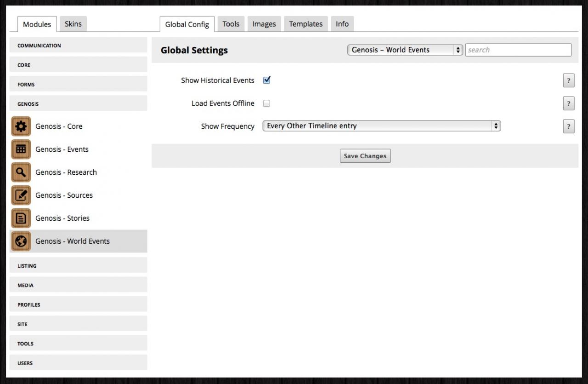This screenshot has height=384, width=588.
Task: Expand the Media category
Action: (78, 285)
